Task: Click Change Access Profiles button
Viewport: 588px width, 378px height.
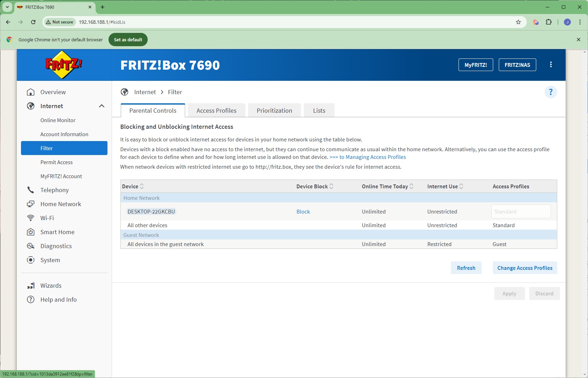Action: [x=525, y=268]
